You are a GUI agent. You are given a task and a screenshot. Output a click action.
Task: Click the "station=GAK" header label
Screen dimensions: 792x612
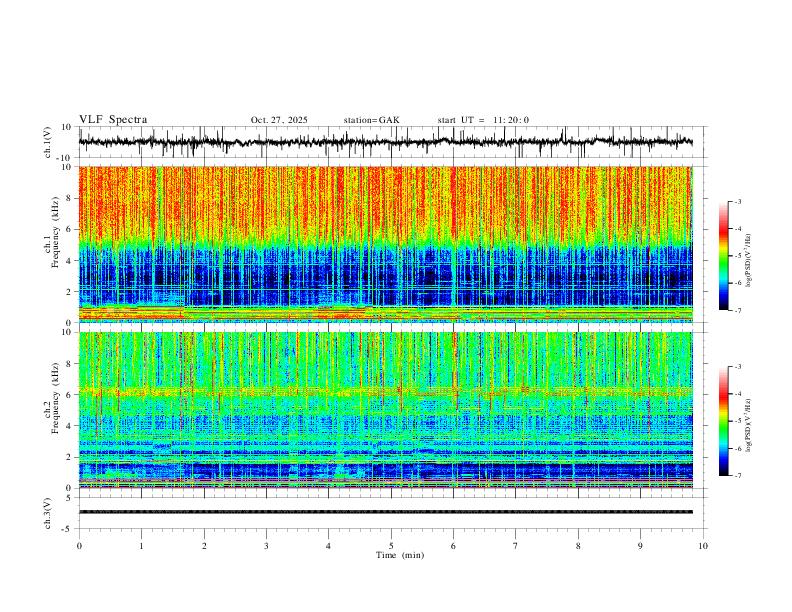[371, 120]
